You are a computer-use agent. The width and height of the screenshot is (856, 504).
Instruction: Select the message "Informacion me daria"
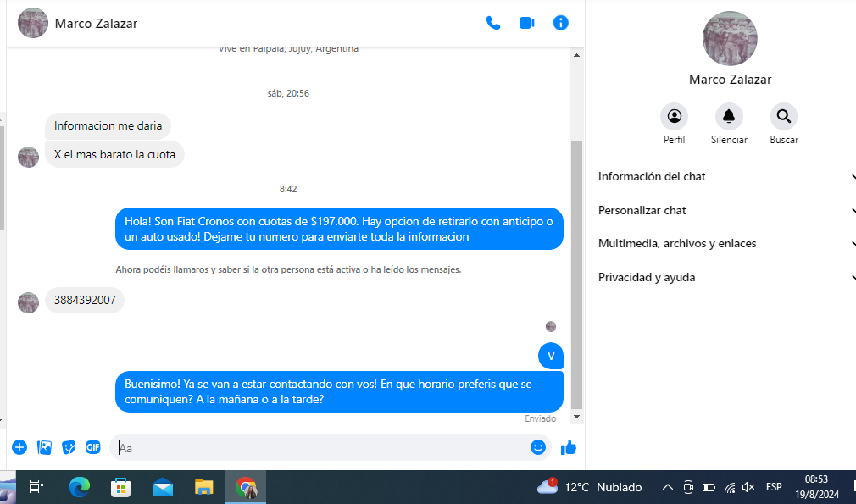(x=108, y=126)
